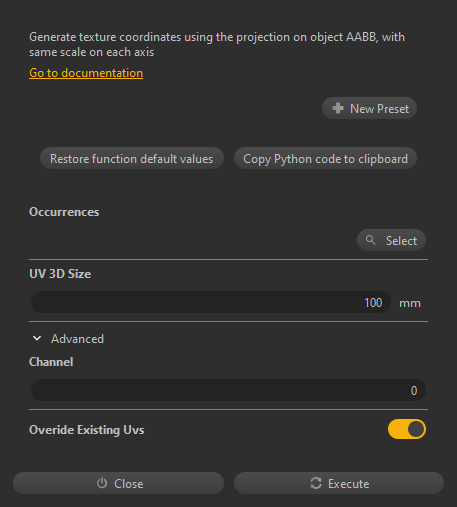Focus the Channel number field

point(228,390)
